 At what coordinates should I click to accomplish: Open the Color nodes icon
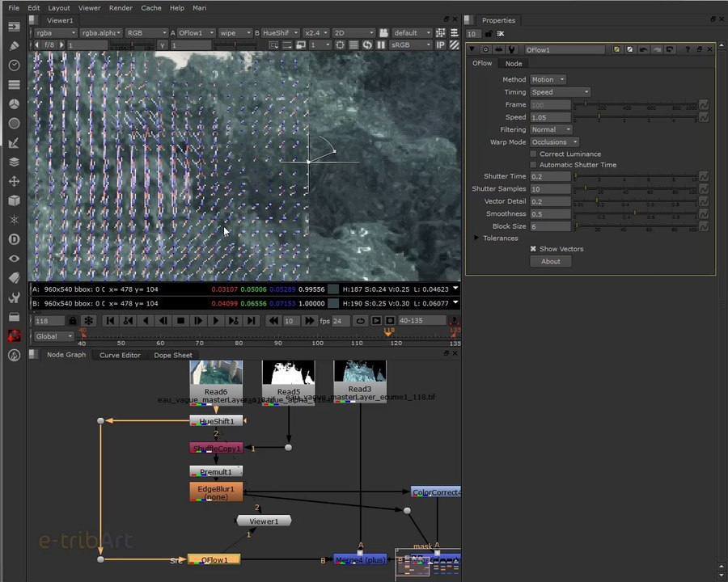(x=14, y=103)
